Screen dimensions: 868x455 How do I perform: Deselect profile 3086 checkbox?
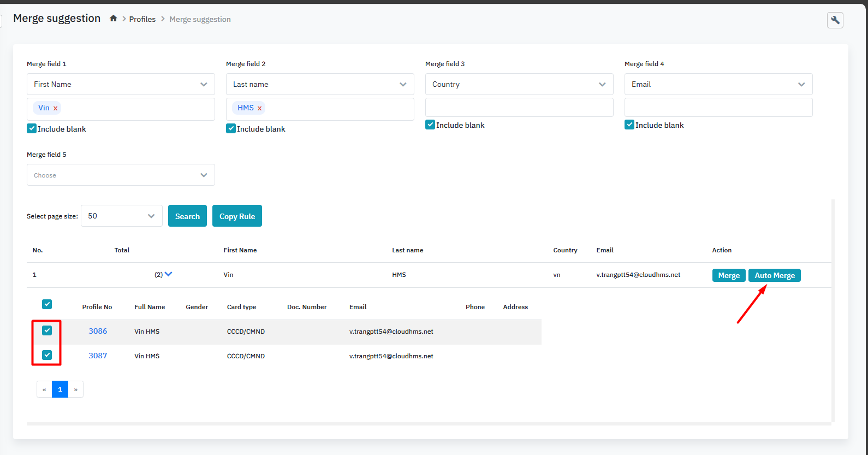pos(47,330)
